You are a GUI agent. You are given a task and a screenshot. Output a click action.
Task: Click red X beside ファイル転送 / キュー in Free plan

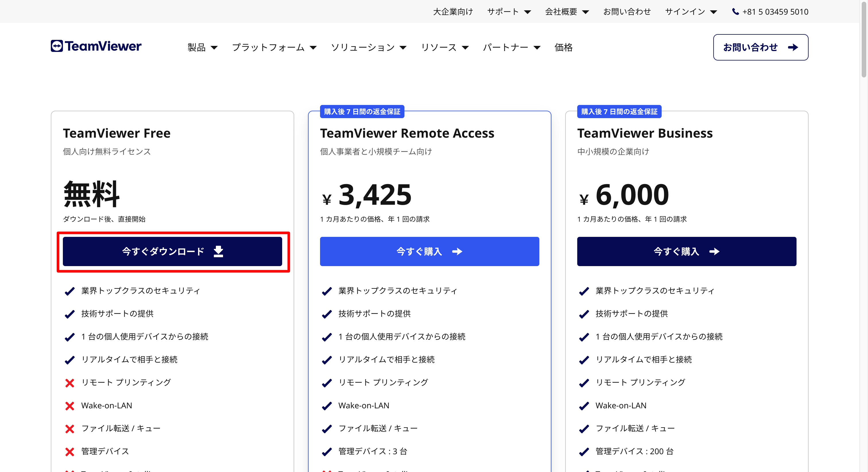click(x=70, y=429)
